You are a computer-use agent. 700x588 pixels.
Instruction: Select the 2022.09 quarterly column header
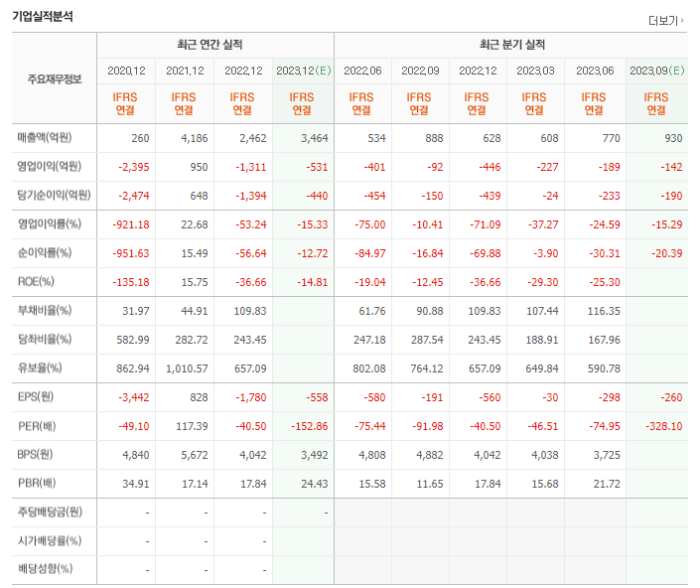coord(420,71)
